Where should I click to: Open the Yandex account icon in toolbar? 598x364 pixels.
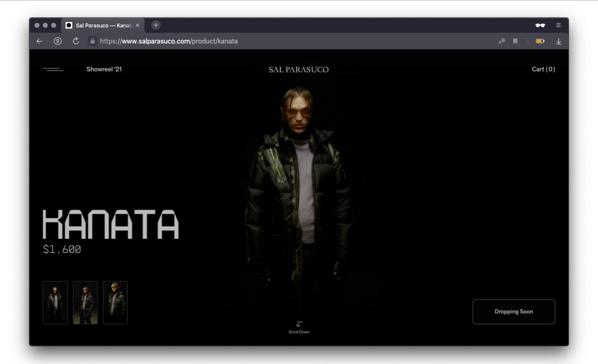pyautogui.click(x=57, y=41)
